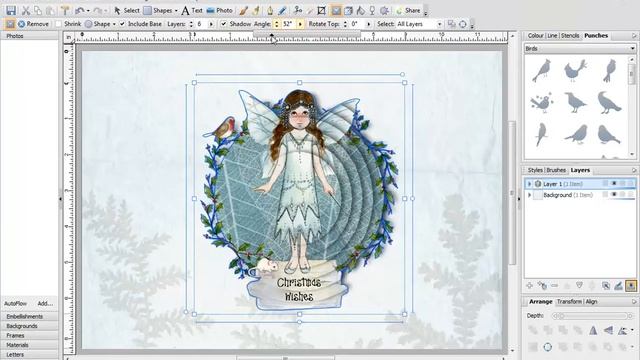Screen dimensions: 640x360
Task: Switch to the Styles tab
Action: pos(535,170)
